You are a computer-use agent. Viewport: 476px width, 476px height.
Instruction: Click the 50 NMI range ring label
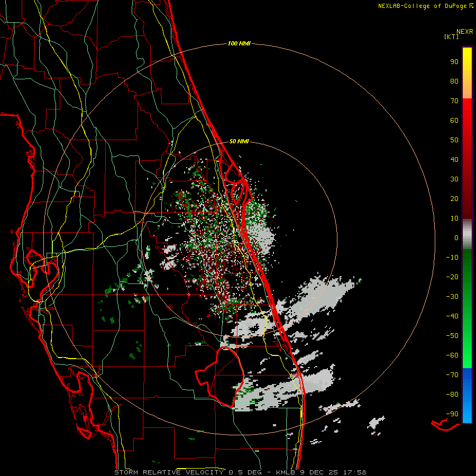coord(239,141)
